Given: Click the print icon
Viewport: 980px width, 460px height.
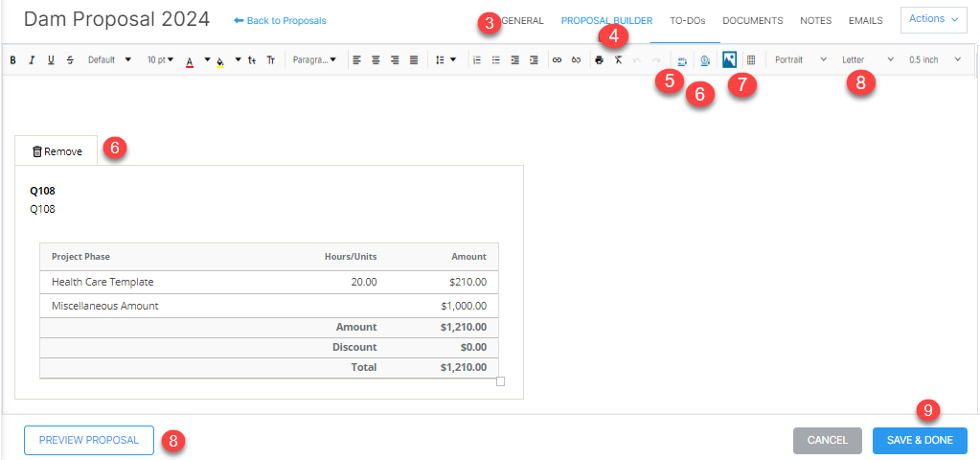Looking at the screenshot, I should tap(600, 60).
